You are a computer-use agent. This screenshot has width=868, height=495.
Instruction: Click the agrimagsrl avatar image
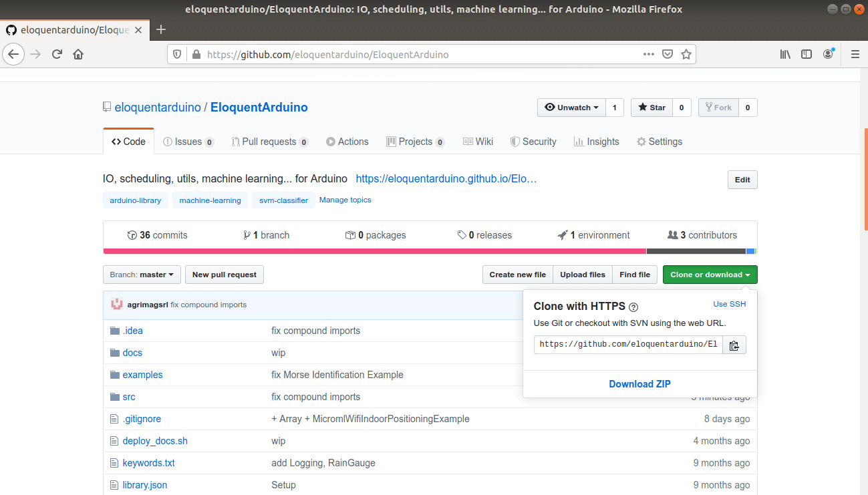pos(117,305)
